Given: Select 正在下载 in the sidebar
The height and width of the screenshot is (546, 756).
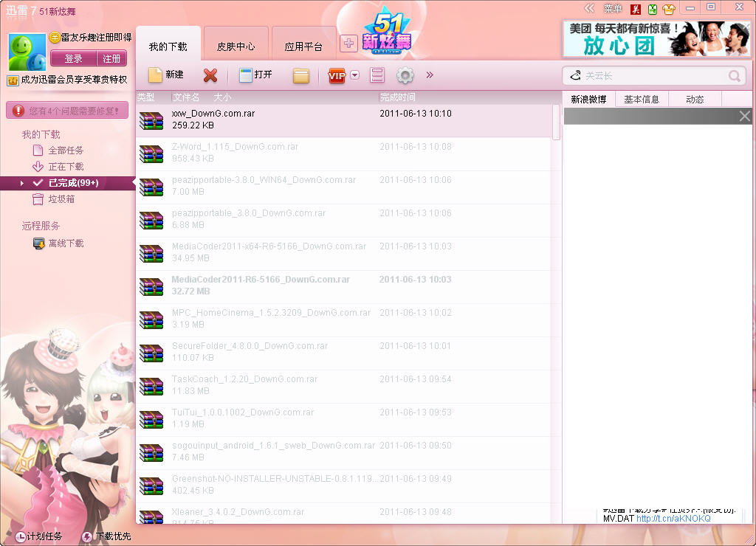Looking at the screenshot, I should (66, 167).
